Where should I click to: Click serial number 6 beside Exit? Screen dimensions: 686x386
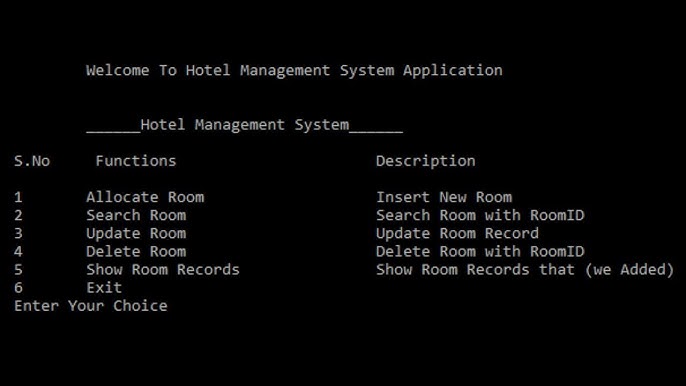coord(18,288)
